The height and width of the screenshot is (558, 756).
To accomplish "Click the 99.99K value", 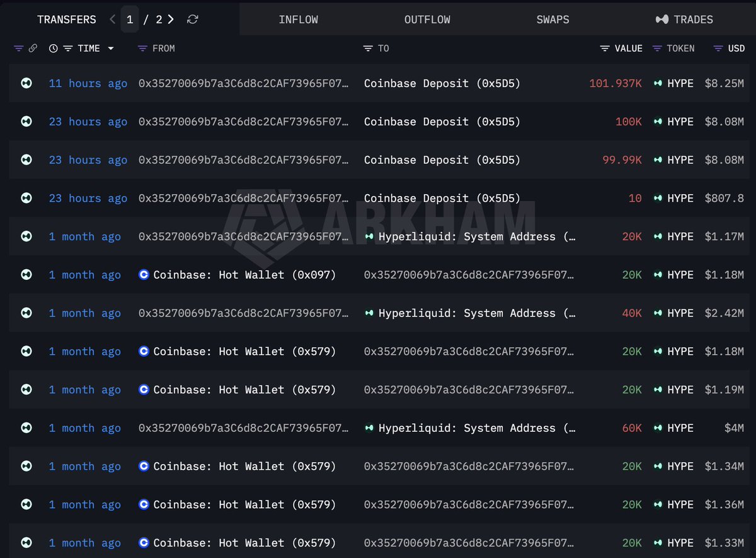I will [622, 160].
